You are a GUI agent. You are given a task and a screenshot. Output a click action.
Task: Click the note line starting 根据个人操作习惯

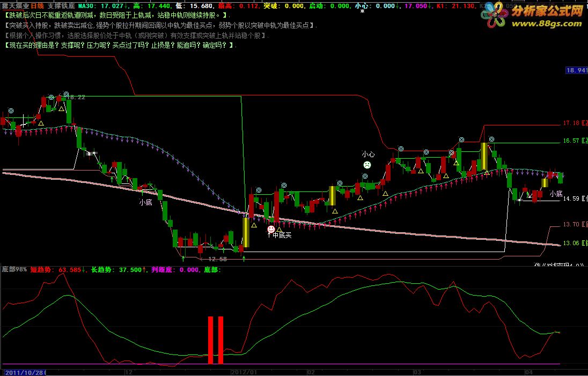(x=137, y=35)
